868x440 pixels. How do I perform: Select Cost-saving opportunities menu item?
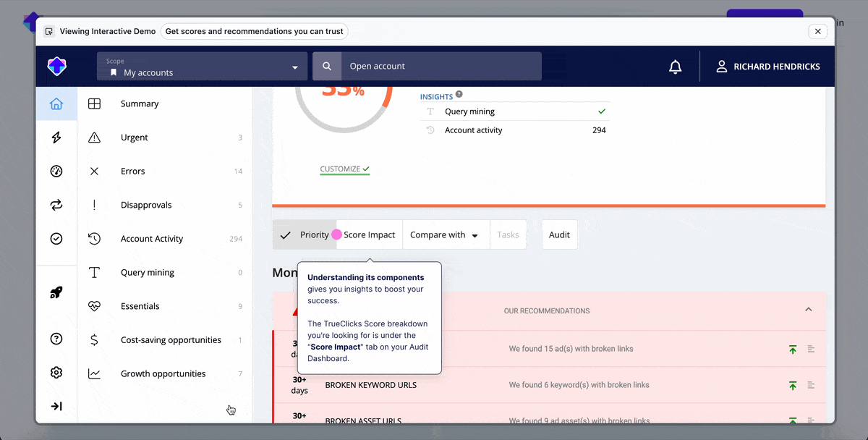(171, 340)
